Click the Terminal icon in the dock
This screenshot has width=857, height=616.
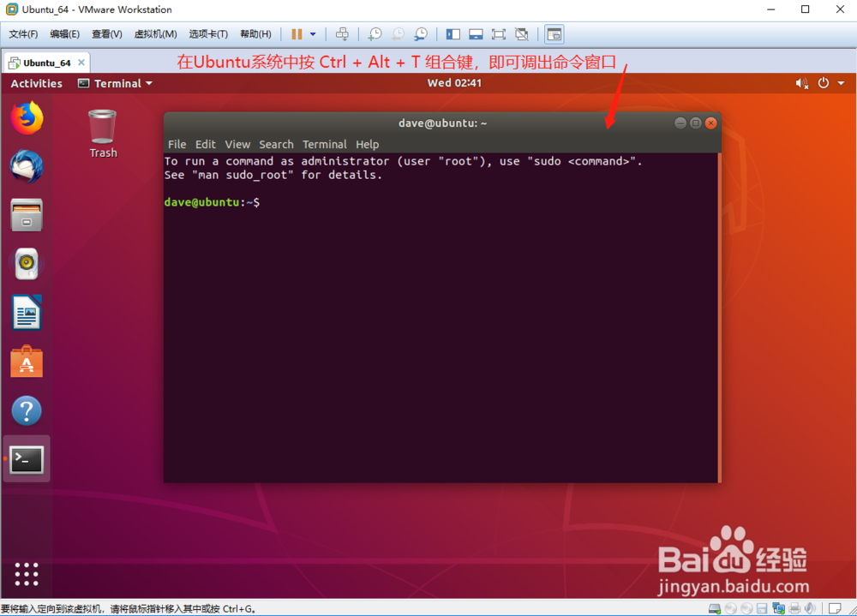[27, 459]
